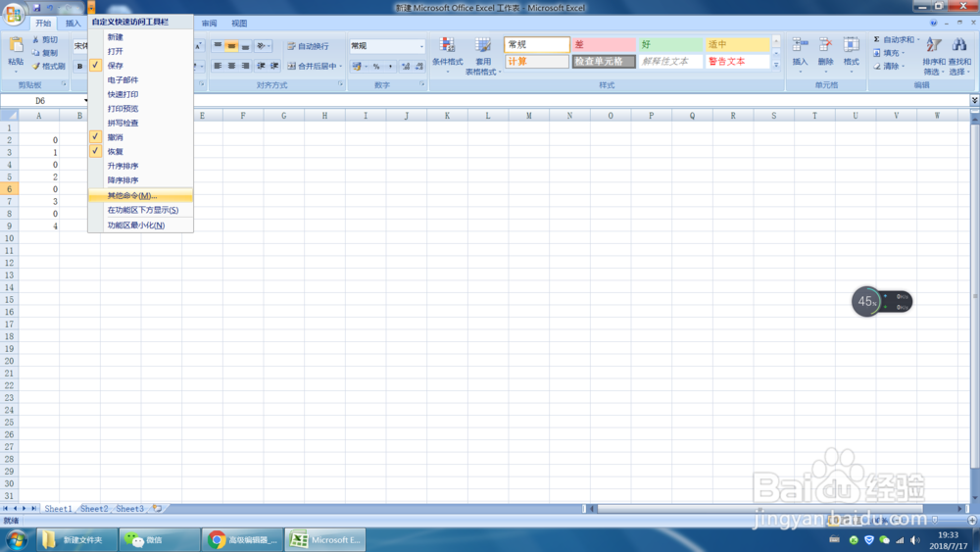Click the align text left icon

[x=218, y=66]
